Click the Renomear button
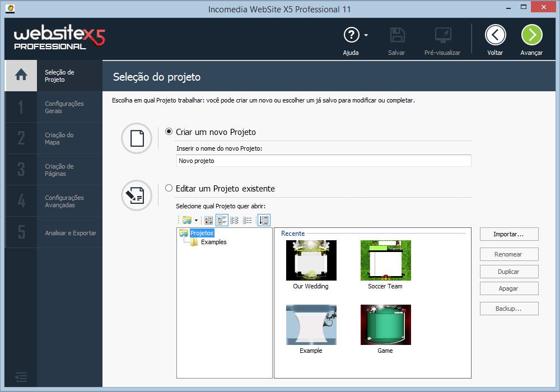 point(509,254)
